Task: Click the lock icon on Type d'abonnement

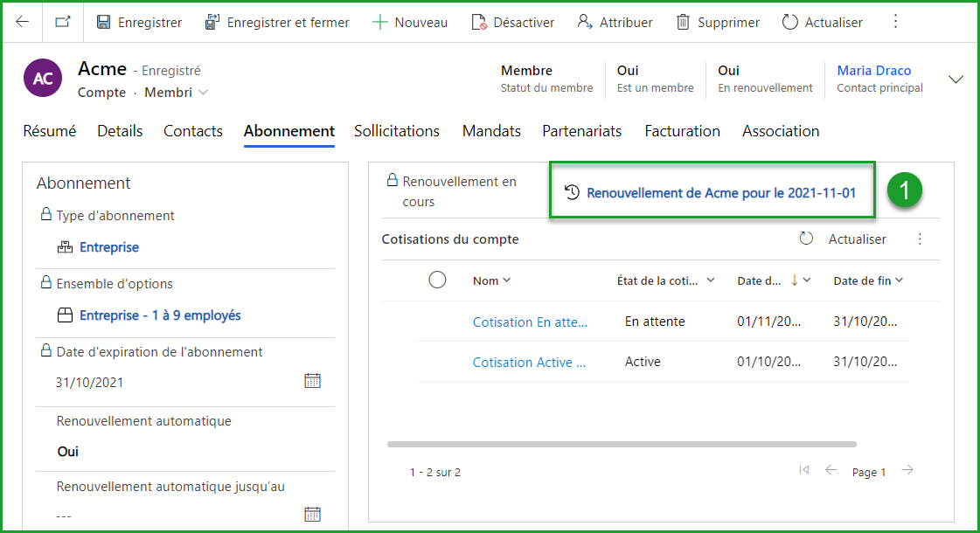Action: point(45,215)
